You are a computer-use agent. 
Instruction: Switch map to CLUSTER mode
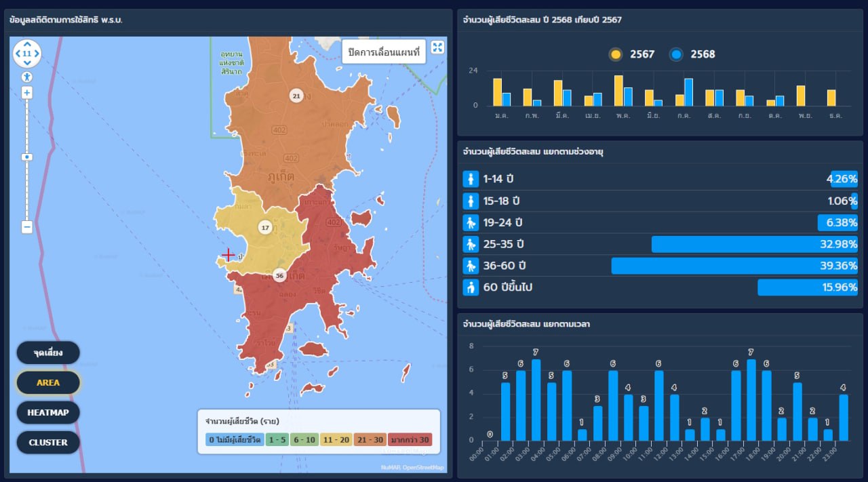48,442
